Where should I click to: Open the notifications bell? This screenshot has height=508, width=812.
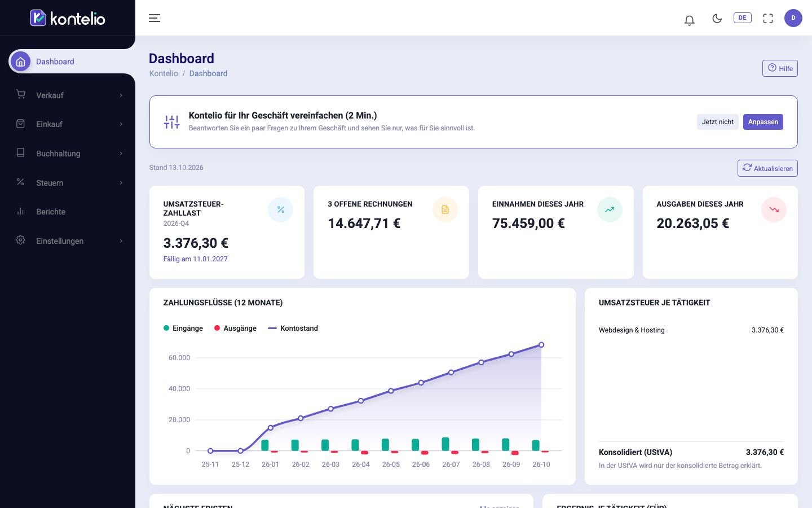point(689,20)
